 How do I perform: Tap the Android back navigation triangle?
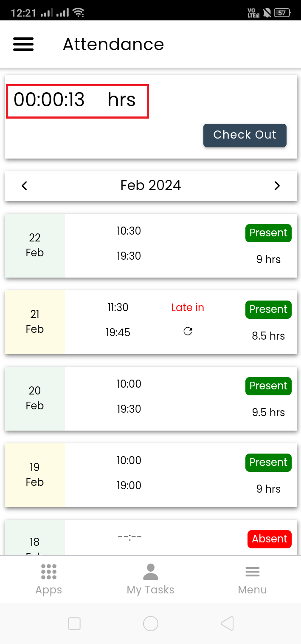pos(227,624)
